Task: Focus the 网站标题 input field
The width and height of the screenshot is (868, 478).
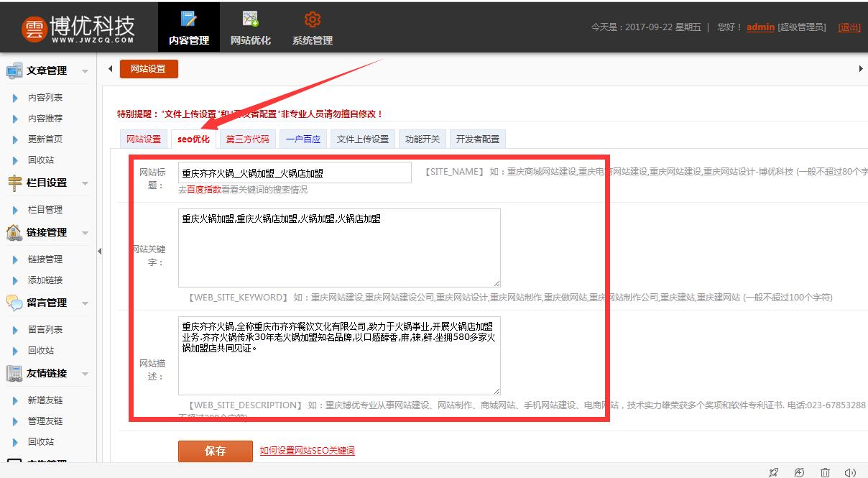Action: (x=295, y=173)
